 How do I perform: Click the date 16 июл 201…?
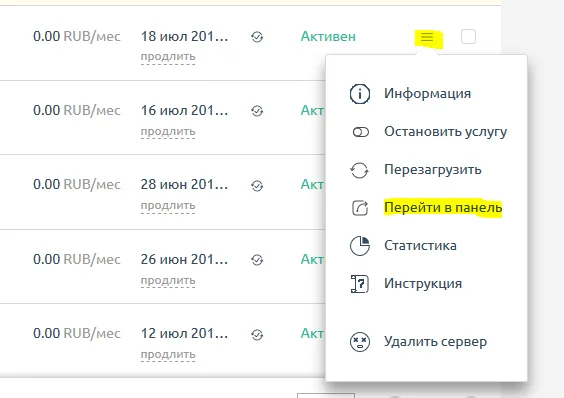[184, 110]
